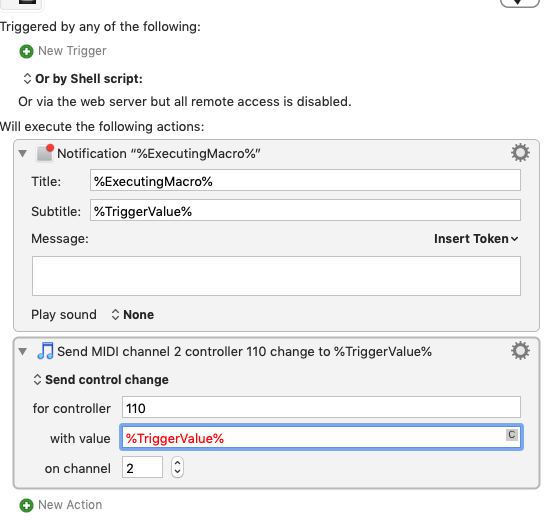
Task: Click the on channel field showing 2
Action: pos(142,467)
